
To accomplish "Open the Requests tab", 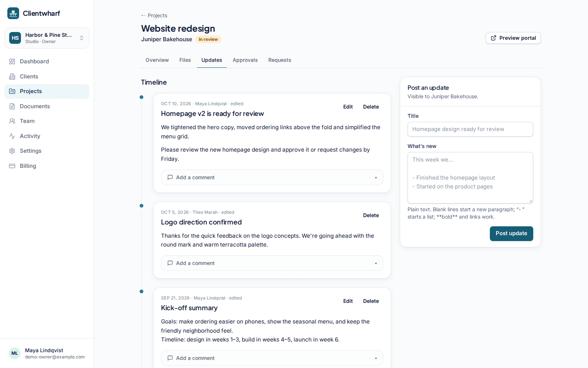I will [x=280, y=60].
